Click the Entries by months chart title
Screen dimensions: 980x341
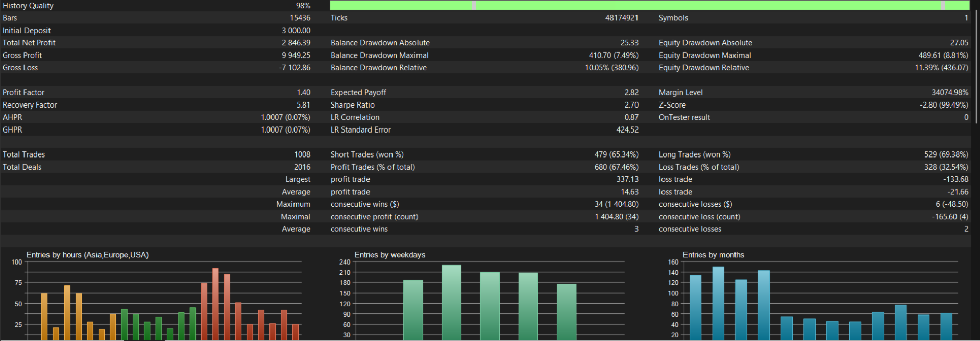pos(713,255)
